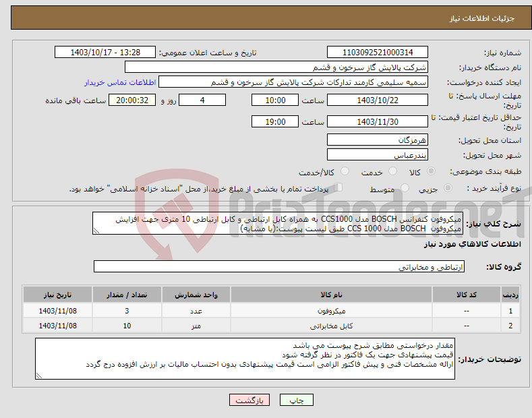532x418 pixels.
Task: Click the request creator name field
Action: pyautogui.click(x=293, y=82)
